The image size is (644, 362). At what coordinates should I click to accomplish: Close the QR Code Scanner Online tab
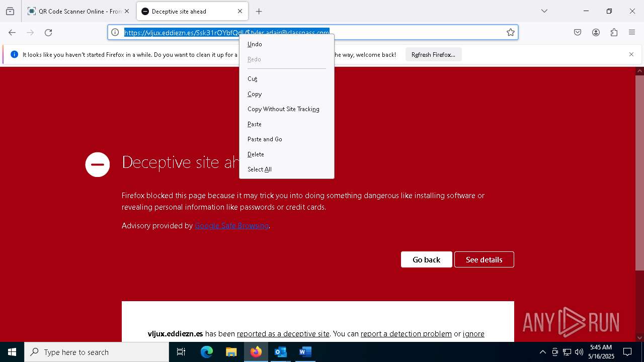pos(127,11)
